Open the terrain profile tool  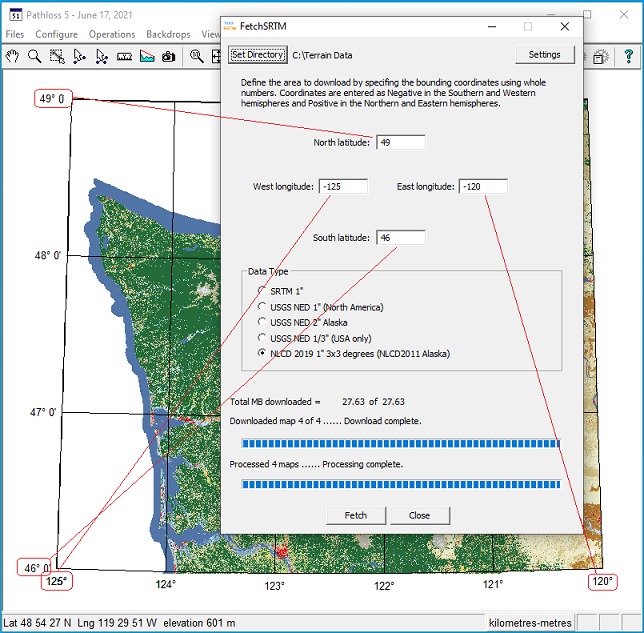click(x=147, y=56)
